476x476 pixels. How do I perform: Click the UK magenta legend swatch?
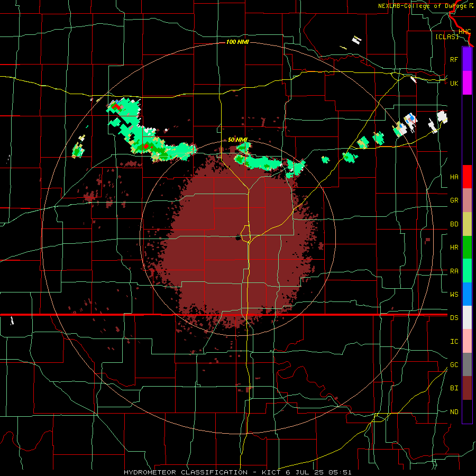point(467,83)
